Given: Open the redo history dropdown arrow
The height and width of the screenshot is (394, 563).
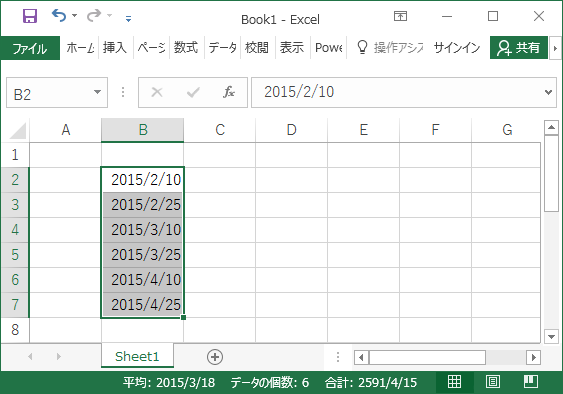Looking at the screenshot, I should point(110,15).
